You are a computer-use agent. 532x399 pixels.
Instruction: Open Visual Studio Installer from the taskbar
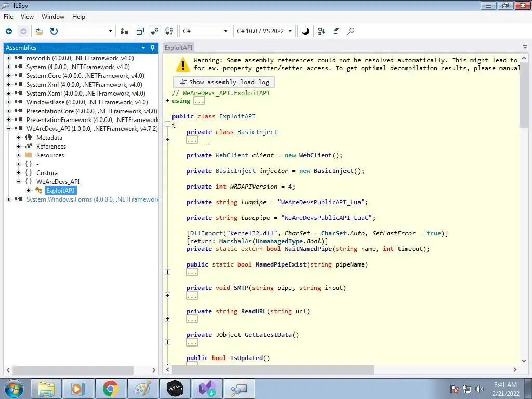click(x=207, y=389)
